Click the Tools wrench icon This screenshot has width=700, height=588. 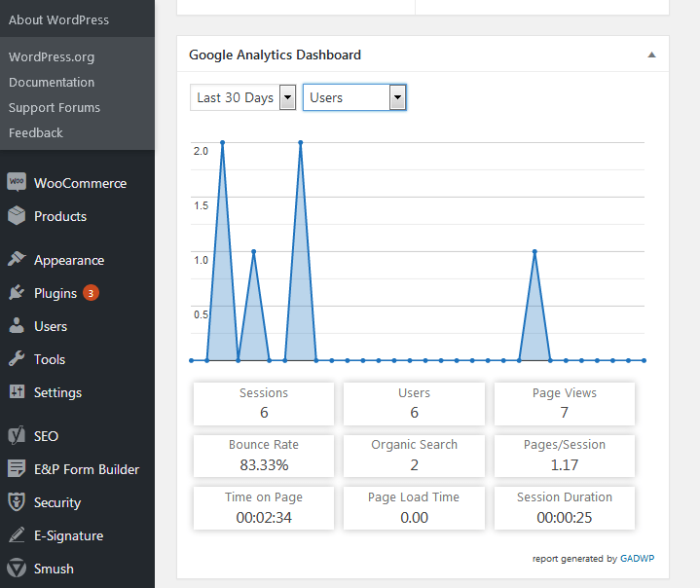pos(17,359)
